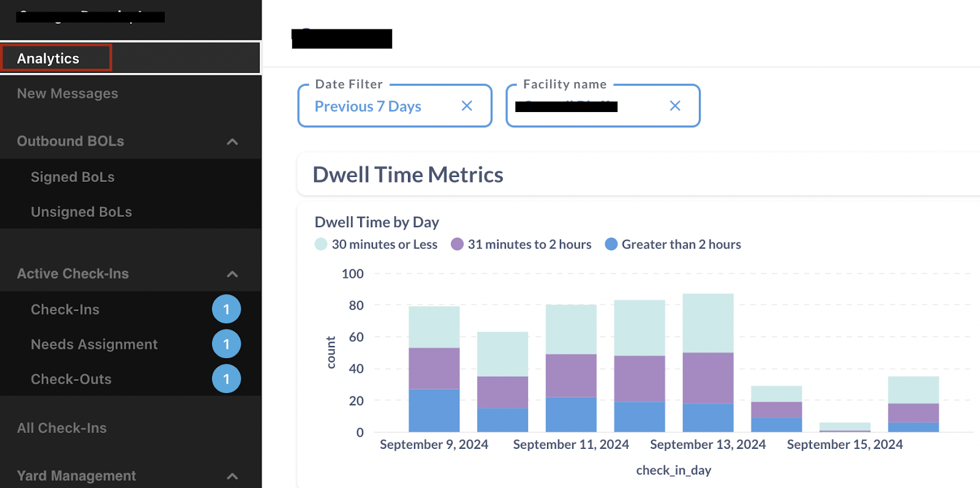This screenshot has height=488, width=980.
Task: Open Signed BoLs page
Action: (x=72, y=177)
